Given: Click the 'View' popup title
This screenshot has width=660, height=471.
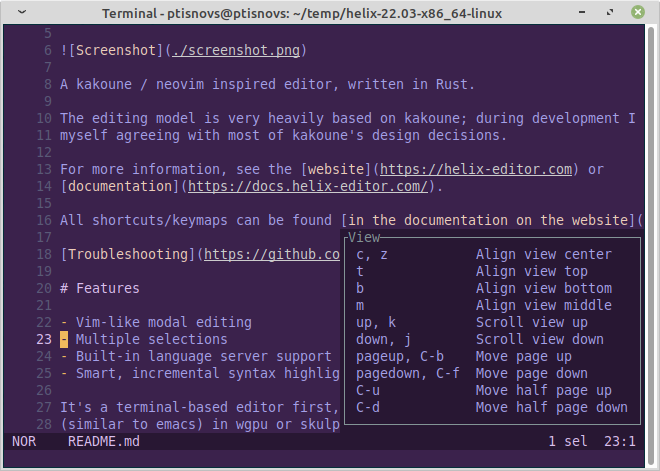Looking at the screenshot, I should (364, 237).
